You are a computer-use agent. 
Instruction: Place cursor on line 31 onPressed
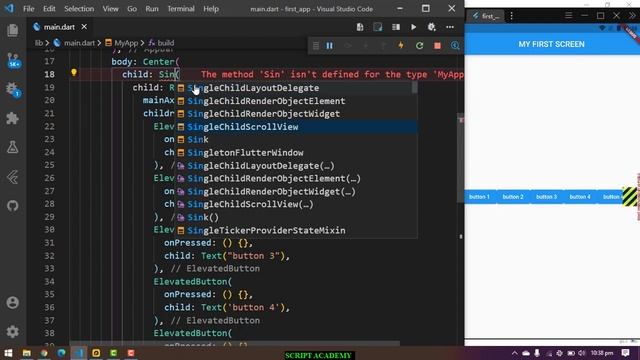189,243
